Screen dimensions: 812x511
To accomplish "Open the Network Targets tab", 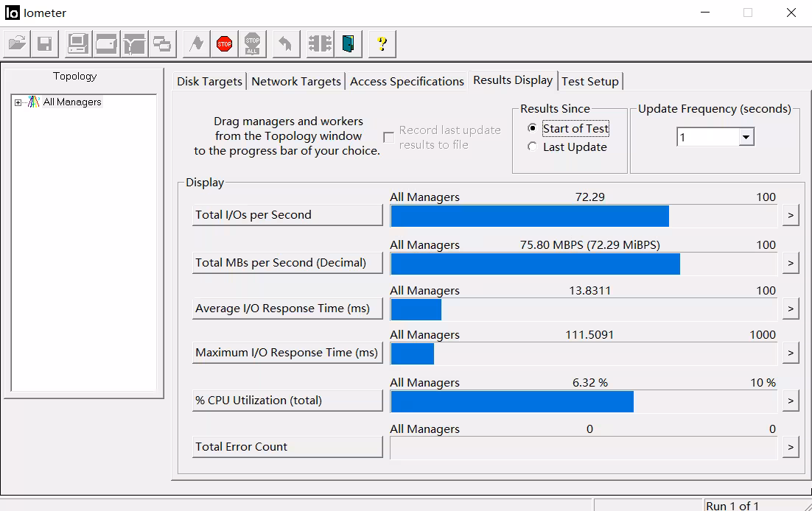I will pyautogui.click(x=296, y=81).
